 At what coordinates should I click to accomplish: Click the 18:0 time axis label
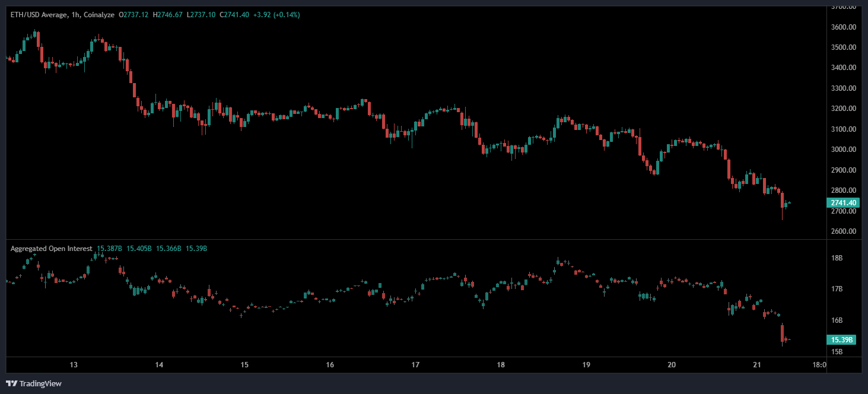pos(818,365)
